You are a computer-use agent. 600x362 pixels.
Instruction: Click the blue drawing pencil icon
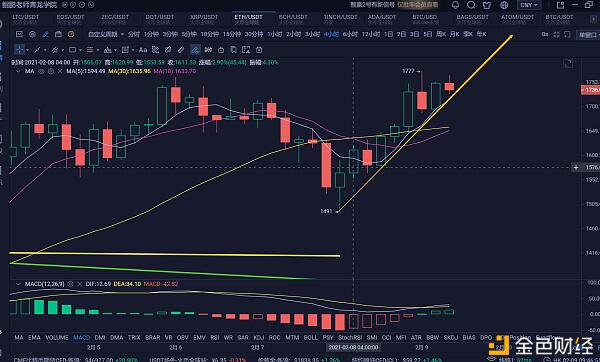click(46, 34)
